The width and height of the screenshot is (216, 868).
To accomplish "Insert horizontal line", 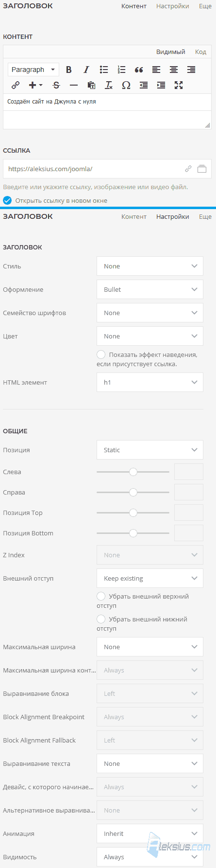I will [x=74, y=85].
